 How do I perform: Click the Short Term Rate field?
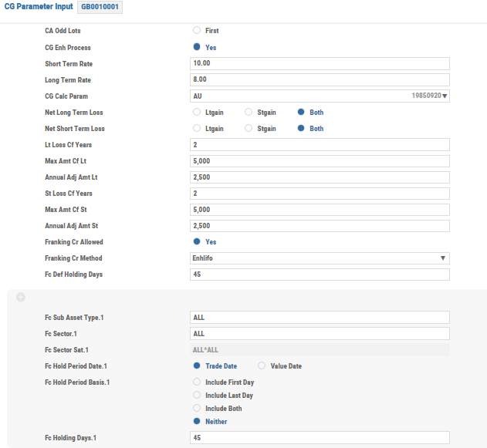tap(319, 64)
